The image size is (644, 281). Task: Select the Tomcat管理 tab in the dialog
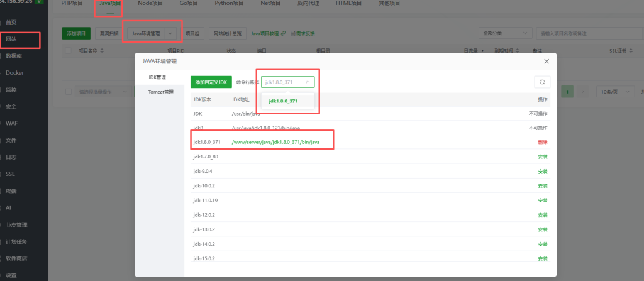[x=161, y=92]
